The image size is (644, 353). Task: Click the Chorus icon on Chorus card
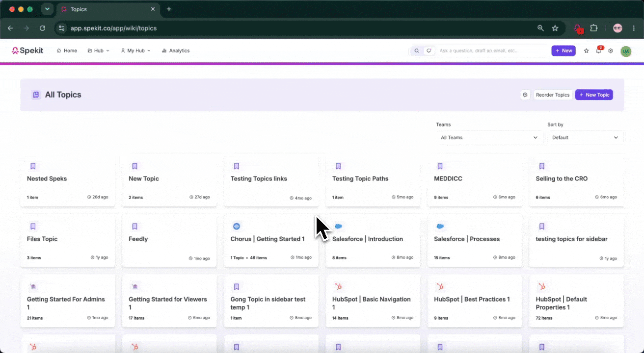[x=237, y=227]
